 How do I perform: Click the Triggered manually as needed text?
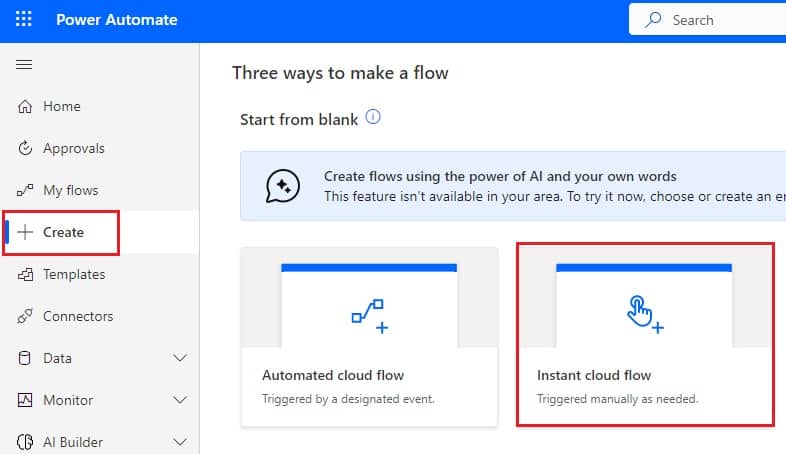coord(617,399)
